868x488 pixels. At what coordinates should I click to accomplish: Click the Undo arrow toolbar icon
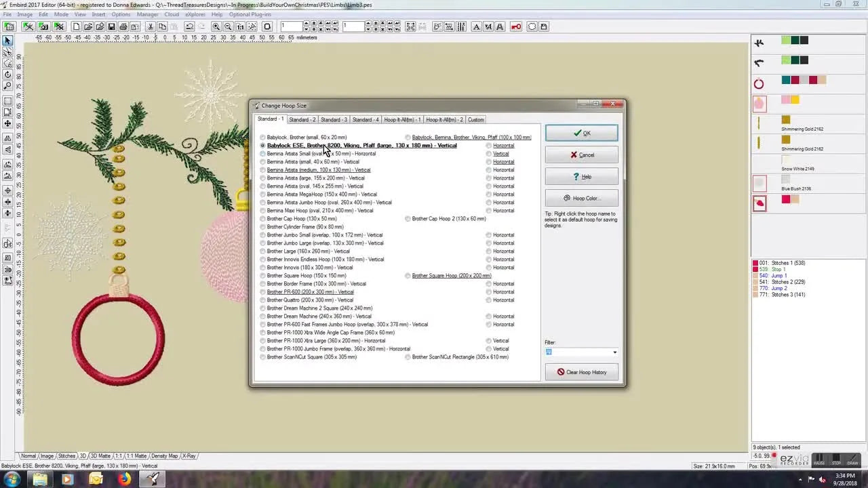coord(189,26)
